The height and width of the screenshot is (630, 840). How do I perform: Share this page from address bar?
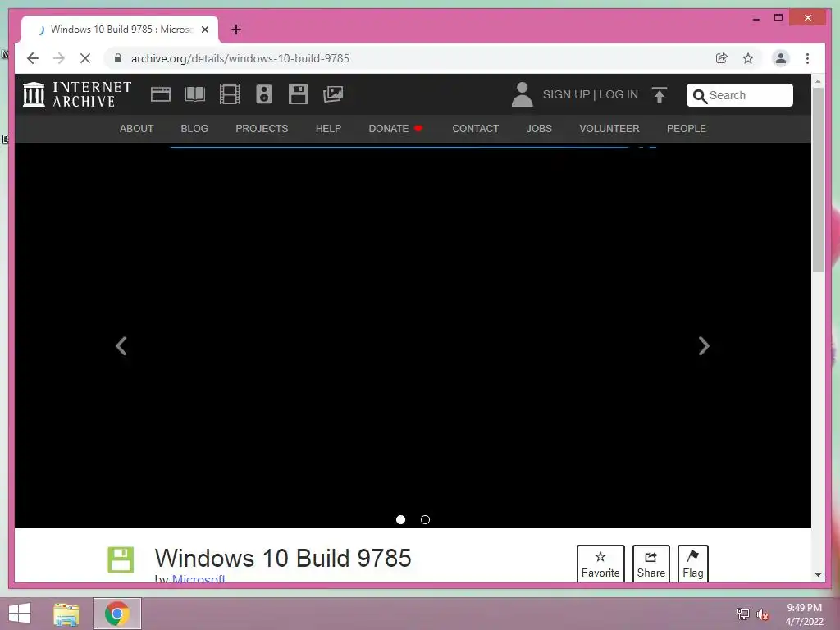click(722, 58)
